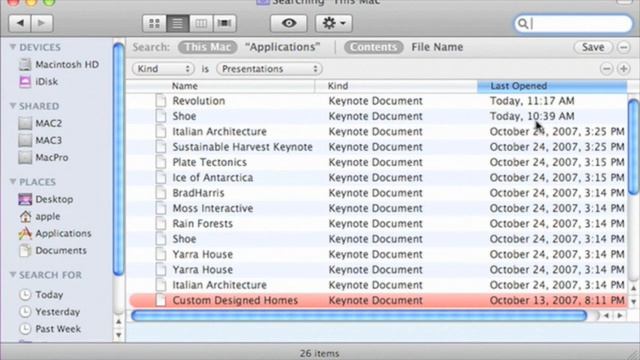The height and width of the screenshot is (360, 640).
Task: Select the Moss Interactive document
Action: [x=377, y=209]
